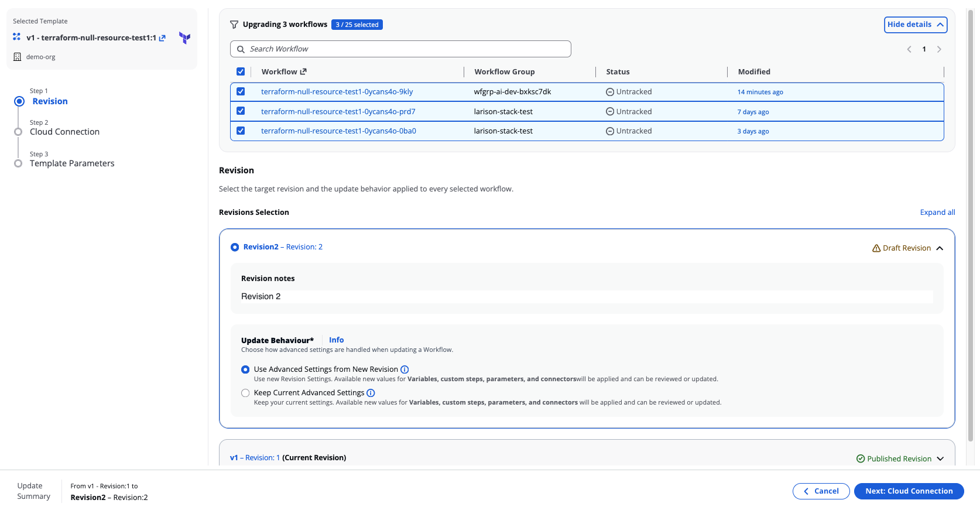Screen dimensions: 980x510
Task: Click the filter funnel icon
Action: click(234, 25)
